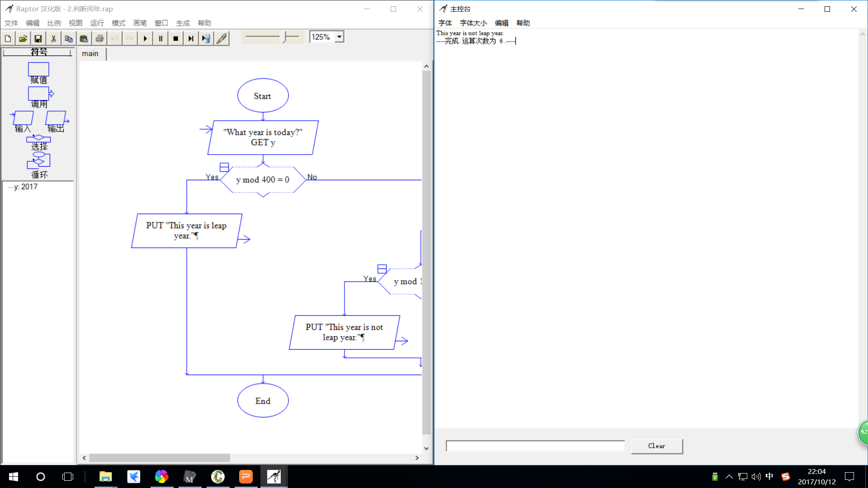Select the assignment symbol 赋值
This screenshot has width=868, height=488.
pos(38,73)
